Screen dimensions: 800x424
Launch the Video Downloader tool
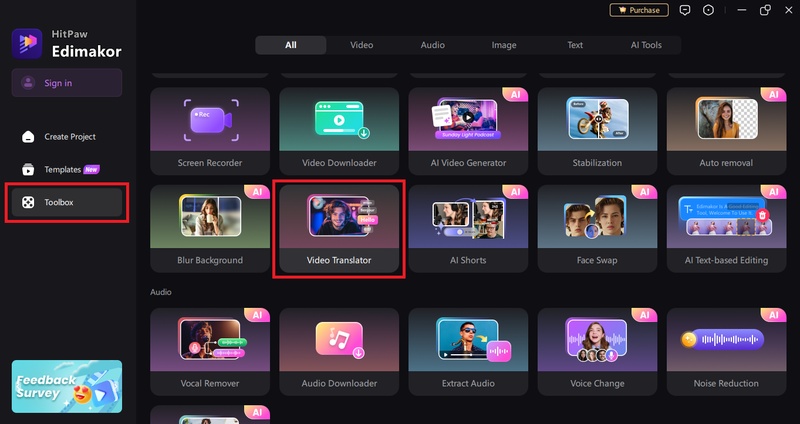coord(339,131)
